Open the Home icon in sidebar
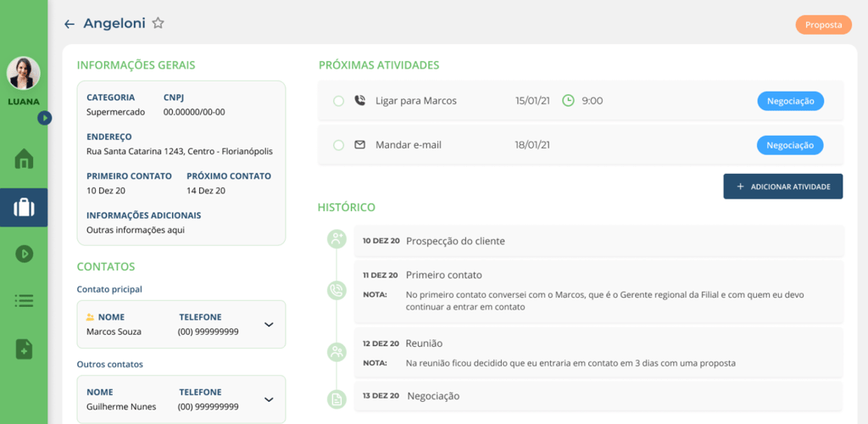The image size is (868, 424). pos(24,159)
